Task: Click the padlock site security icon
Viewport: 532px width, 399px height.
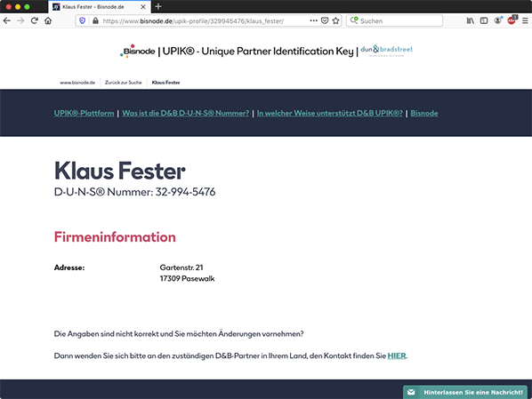Action: [95, 20]
